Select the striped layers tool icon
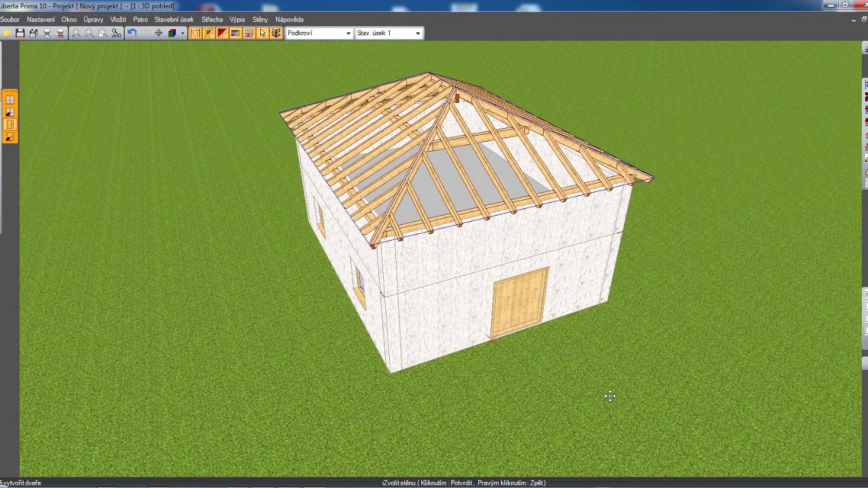 click(249, 33)
